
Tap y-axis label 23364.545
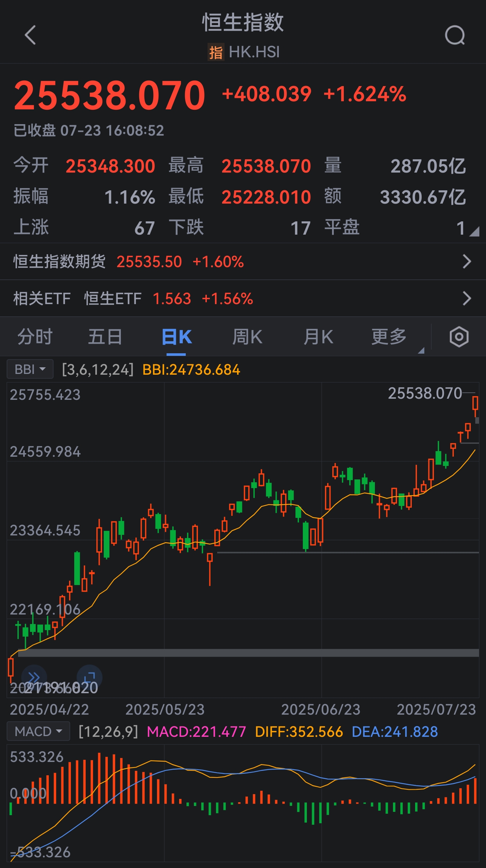coord(45,530)
